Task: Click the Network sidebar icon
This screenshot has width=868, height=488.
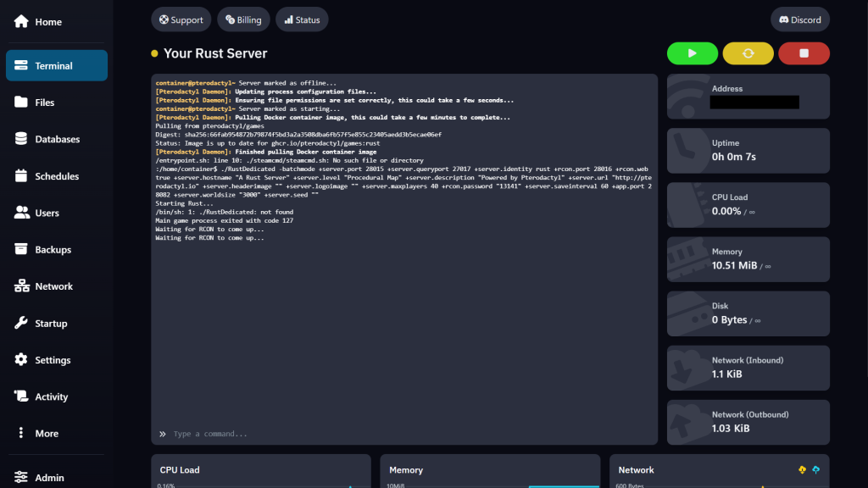Action: [21, 286]
